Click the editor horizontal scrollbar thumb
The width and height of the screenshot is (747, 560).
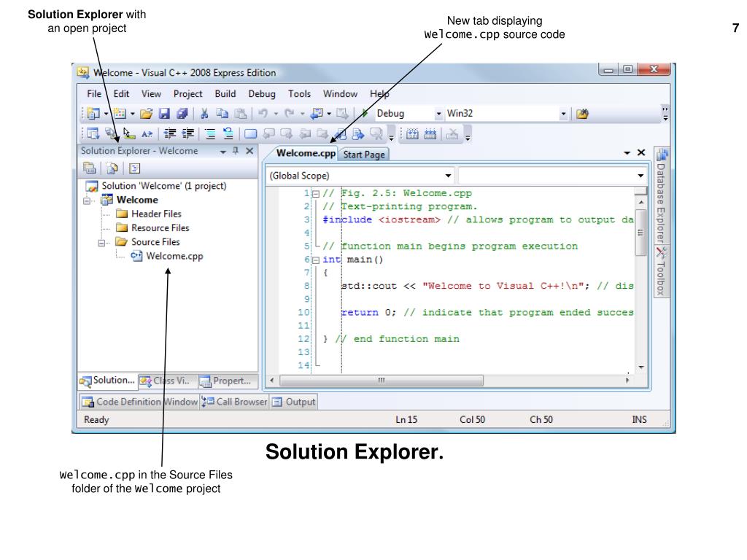point(381,381)
